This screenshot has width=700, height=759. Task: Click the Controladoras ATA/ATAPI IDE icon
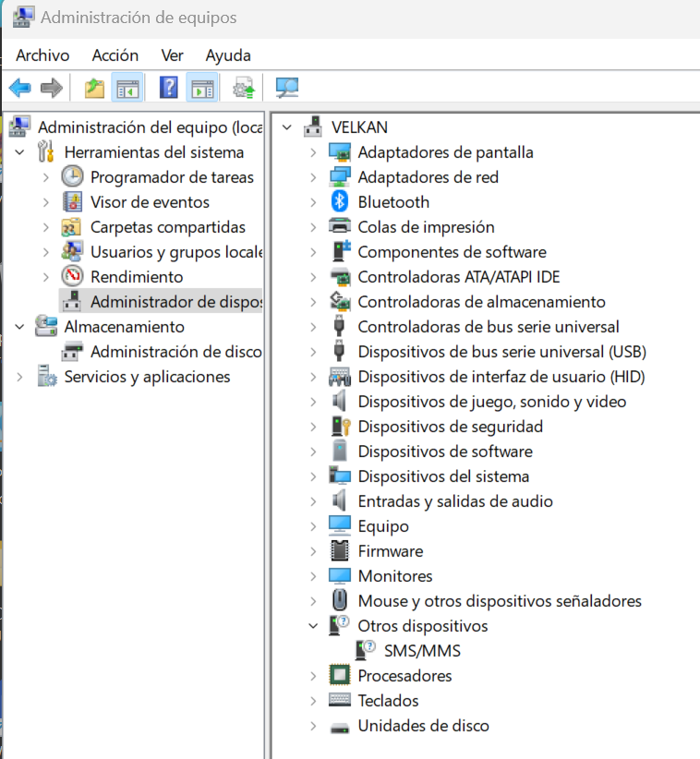(339, 276)
